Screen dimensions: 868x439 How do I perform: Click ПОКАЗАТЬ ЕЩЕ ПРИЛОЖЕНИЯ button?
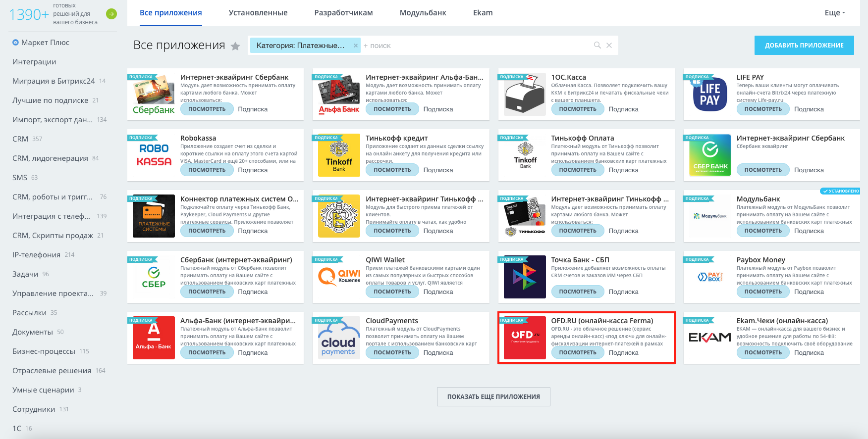(x=493, y=396)
